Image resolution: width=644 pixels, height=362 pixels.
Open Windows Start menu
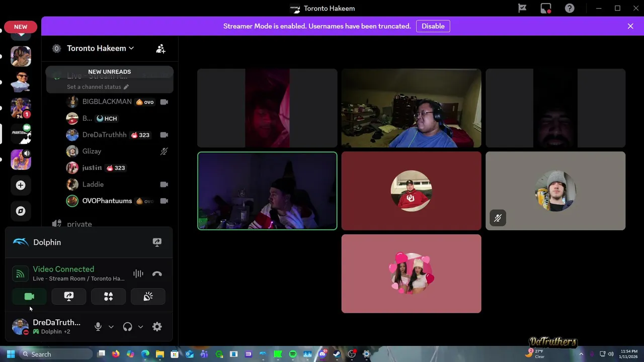11,354
